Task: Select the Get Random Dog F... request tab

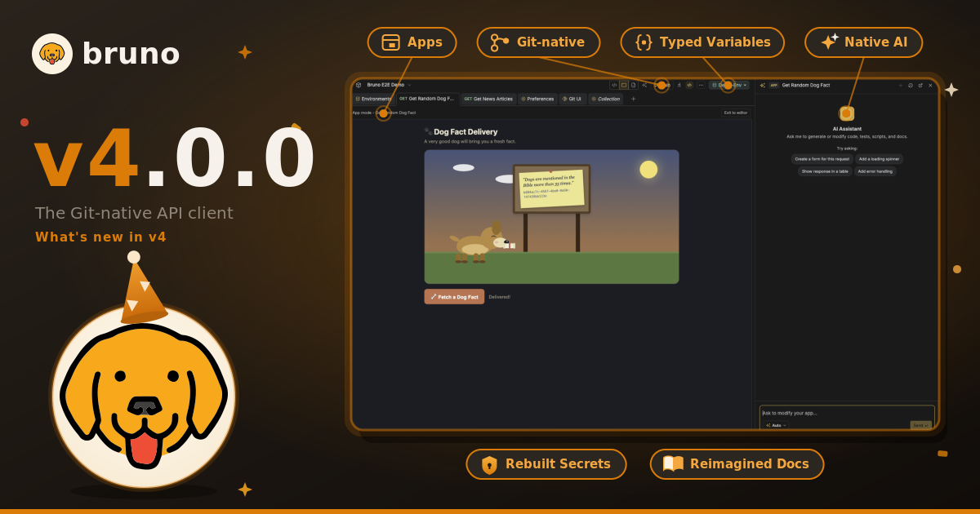Action: pyautogui.click(x=427, y=99)
